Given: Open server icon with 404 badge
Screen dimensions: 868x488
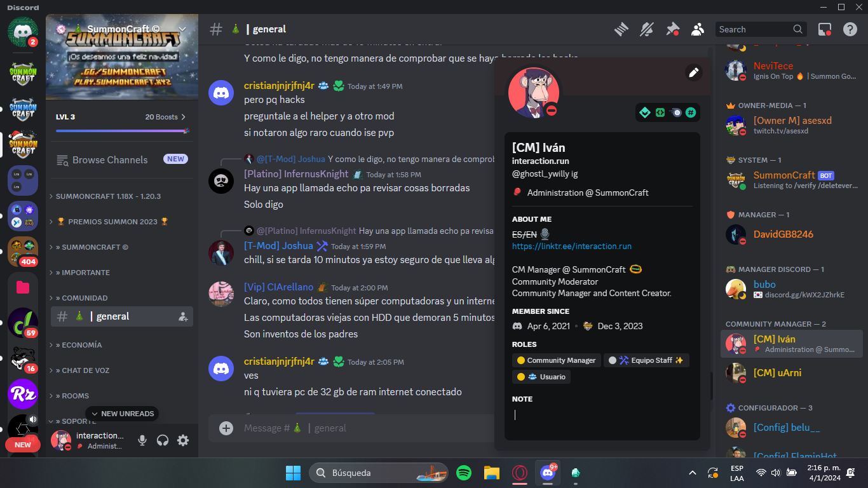Looking at the screenshot, I should 23,252.
